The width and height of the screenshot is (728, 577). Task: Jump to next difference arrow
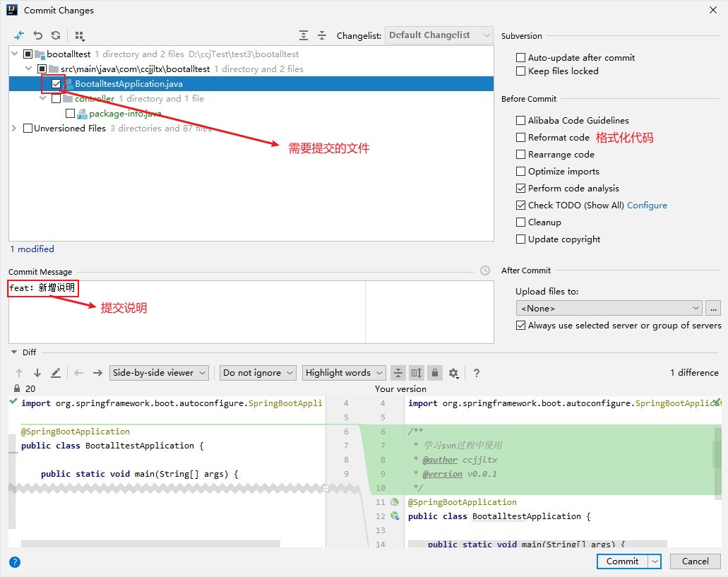37,373
